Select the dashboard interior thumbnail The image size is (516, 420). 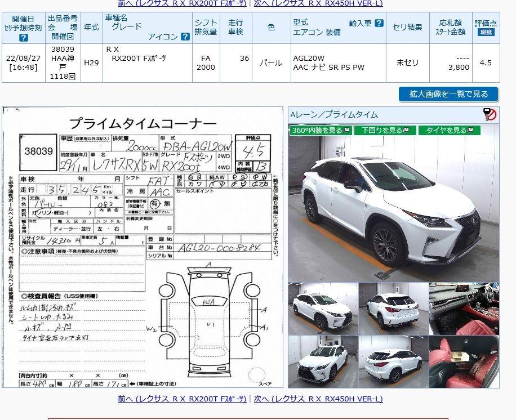pos(464,309)
